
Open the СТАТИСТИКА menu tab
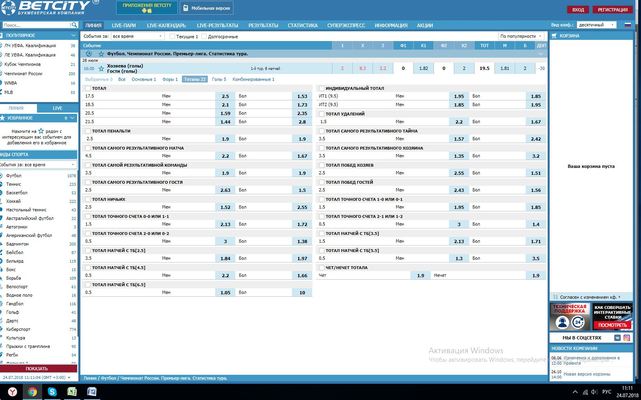coord(303,25)
